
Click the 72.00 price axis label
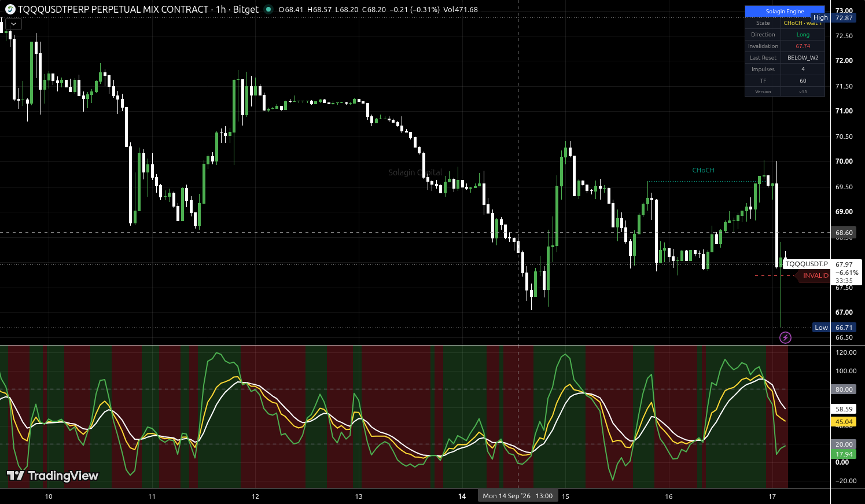click(844, 61)
